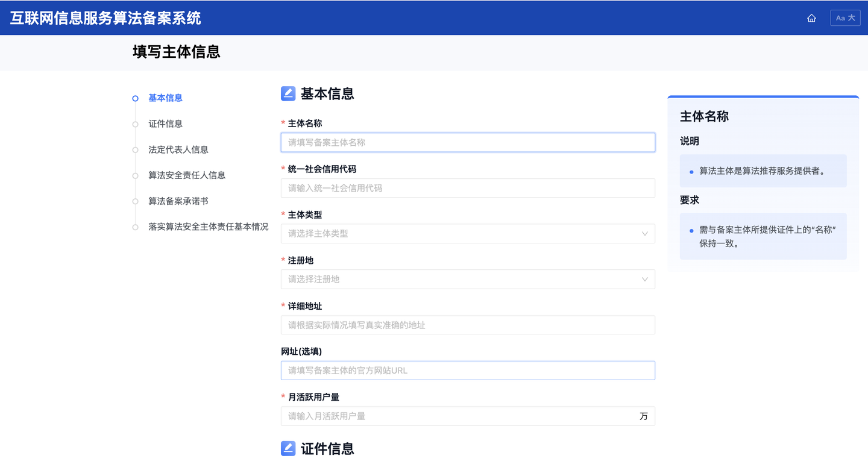Screen dimensions: 868x473
Task: Expand the 注册地 selection dropdown
Action: 458,280
